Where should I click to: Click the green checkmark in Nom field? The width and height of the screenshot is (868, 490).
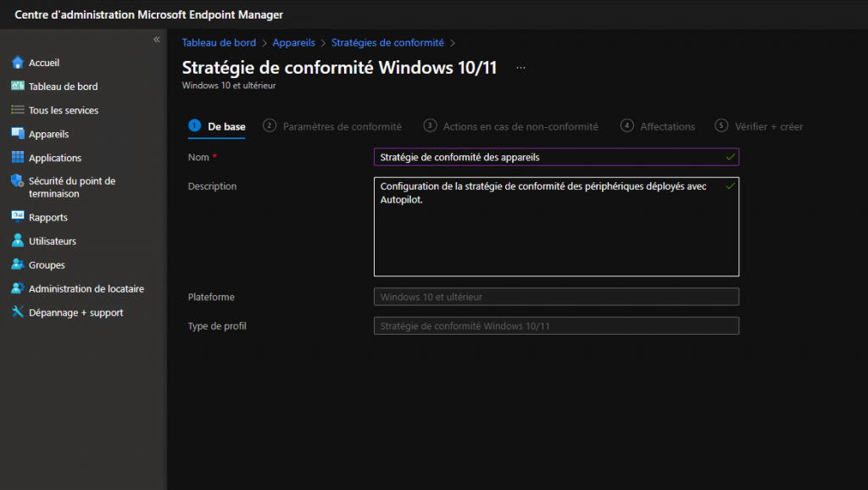[730, 157]
